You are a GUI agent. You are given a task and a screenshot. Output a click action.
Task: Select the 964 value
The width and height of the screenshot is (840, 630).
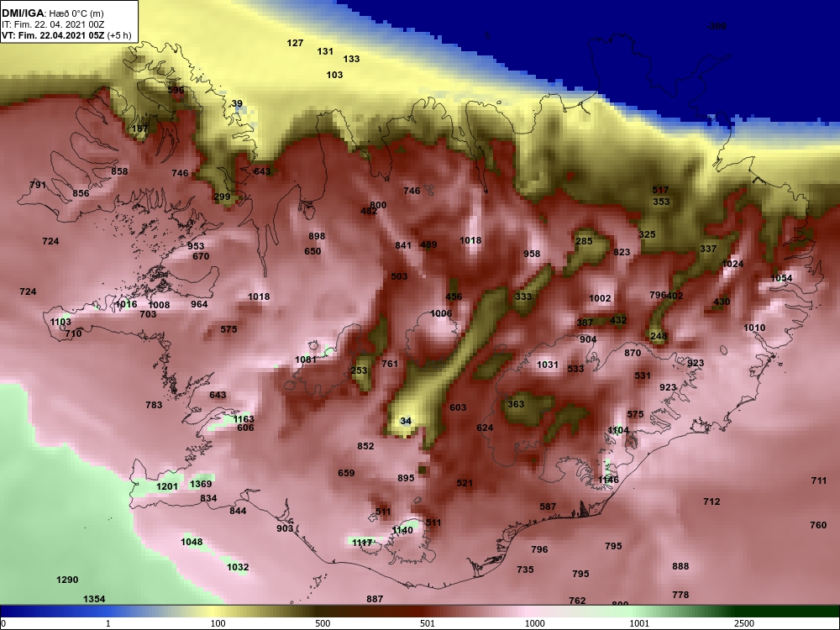pos(199,304)
